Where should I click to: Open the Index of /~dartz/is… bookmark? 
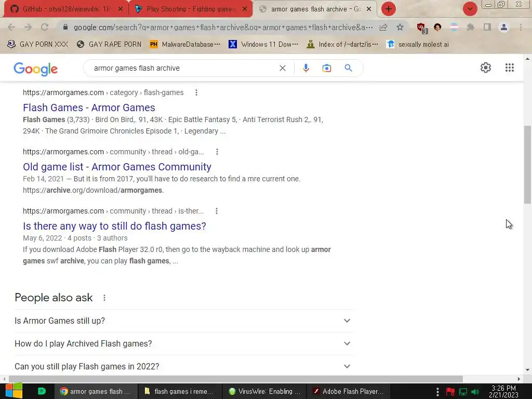(342, 45)
